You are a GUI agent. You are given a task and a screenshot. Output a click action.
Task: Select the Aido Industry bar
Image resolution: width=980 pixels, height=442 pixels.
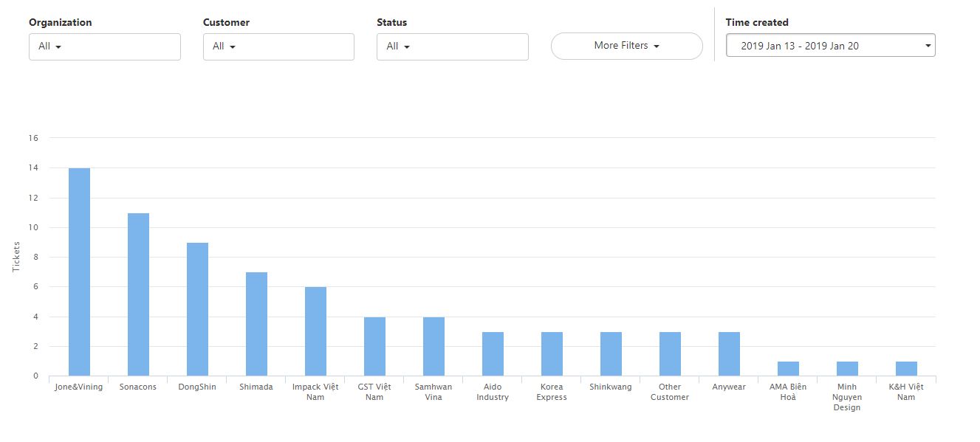point(493,354)
